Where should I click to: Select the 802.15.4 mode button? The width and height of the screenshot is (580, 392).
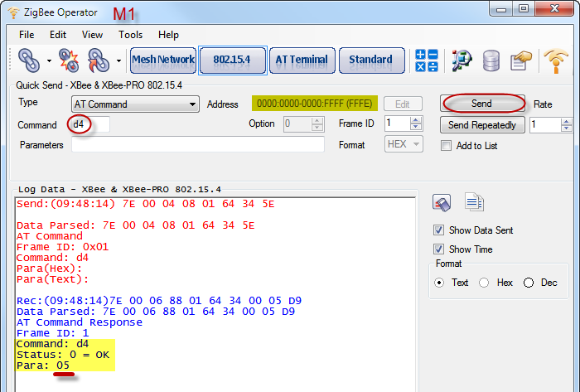232,60
